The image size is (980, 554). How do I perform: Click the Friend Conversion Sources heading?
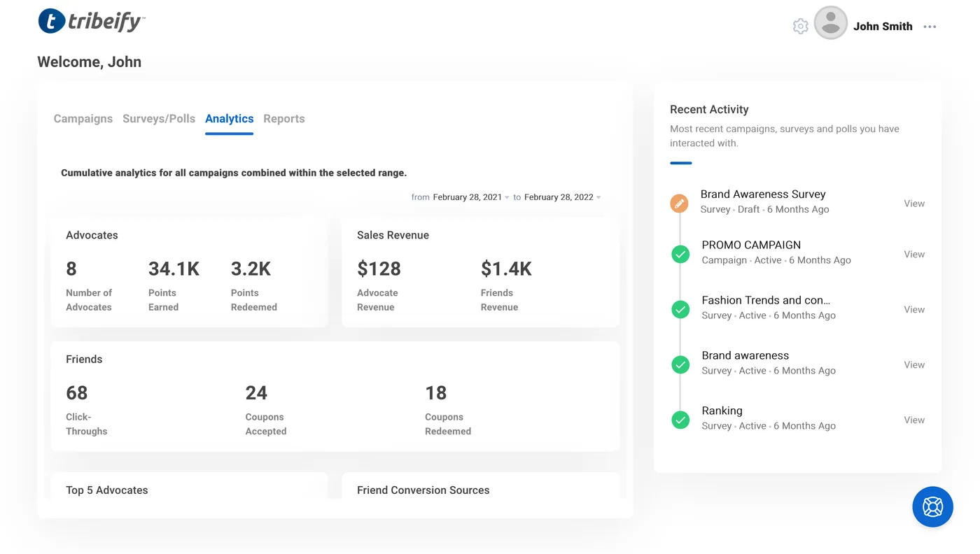point(423,490)
